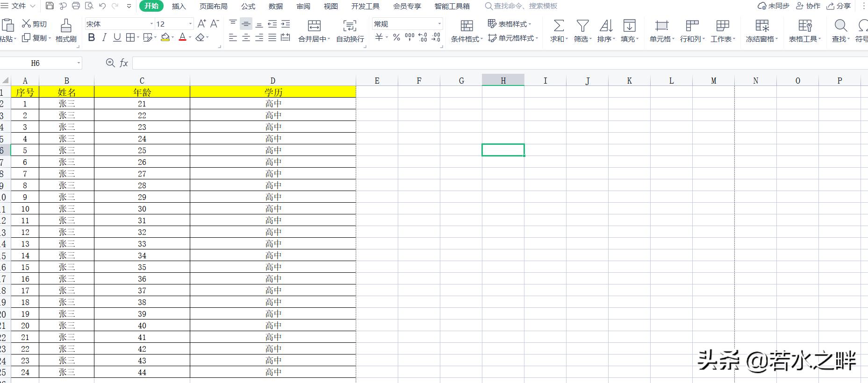Viewport: 868px width, 383px height.
Task: Expand Merge and Center (合并居中) dropdown
Action: 329,39
